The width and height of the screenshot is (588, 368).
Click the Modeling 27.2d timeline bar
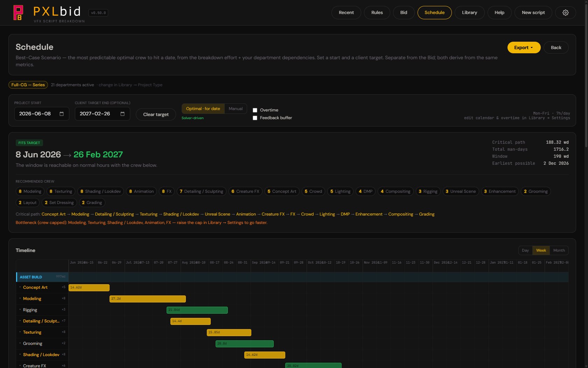point(148,299)
